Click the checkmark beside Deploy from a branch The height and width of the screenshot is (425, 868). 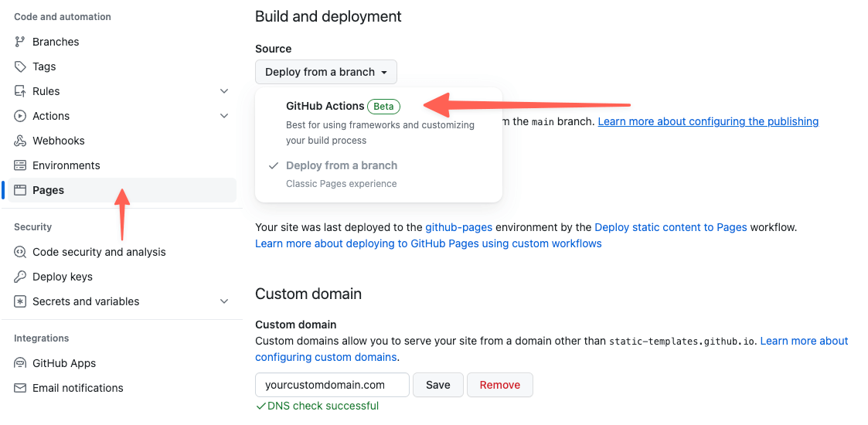point(272,165)
